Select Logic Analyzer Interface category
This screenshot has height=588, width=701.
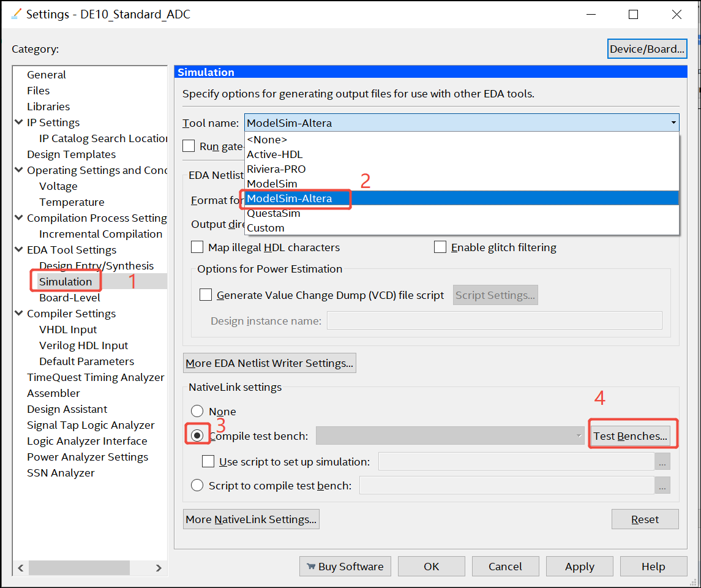[x=87, y=441]
